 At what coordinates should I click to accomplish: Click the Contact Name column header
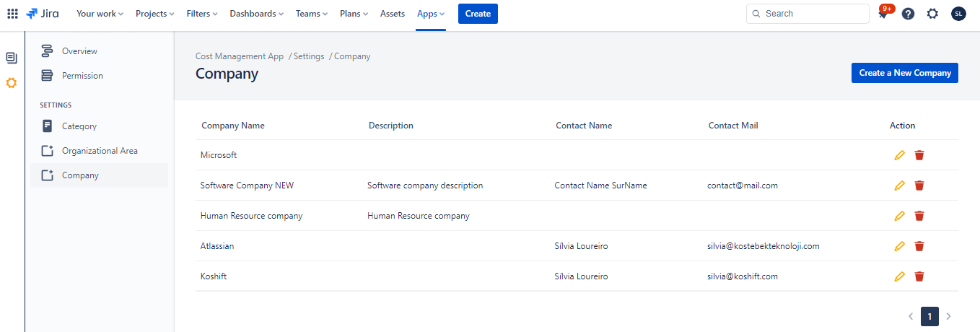point(584,126)
